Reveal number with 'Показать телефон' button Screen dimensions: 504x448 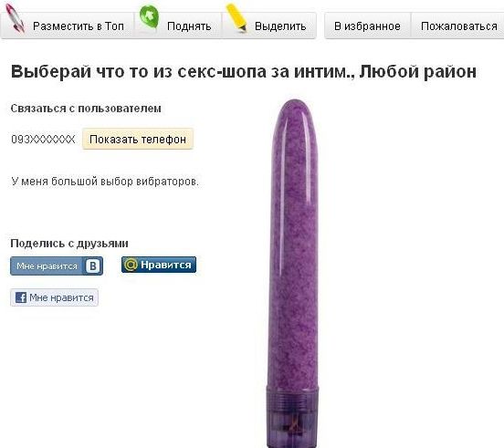[x=138, y=139]
